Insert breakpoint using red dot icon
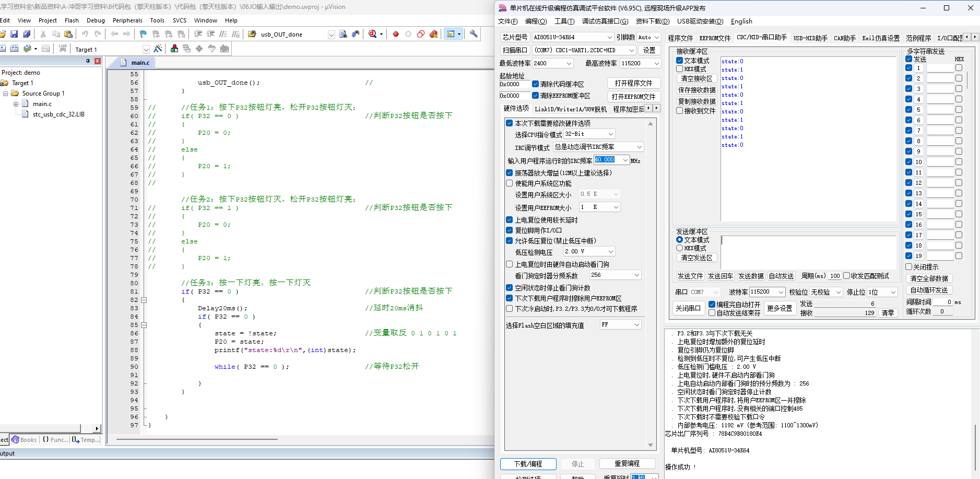 pyautogui.click(x=396, y=34)
